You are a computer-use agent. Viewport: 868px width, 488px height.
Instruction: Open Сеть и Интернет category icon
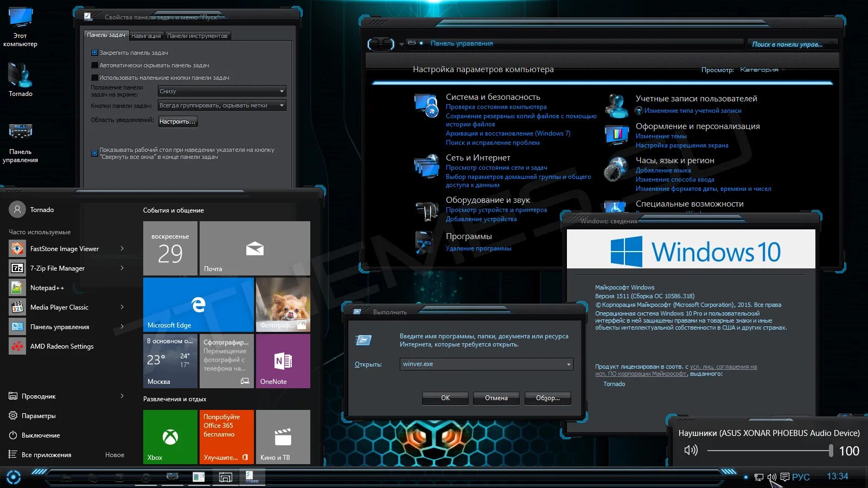coord(426,166)
